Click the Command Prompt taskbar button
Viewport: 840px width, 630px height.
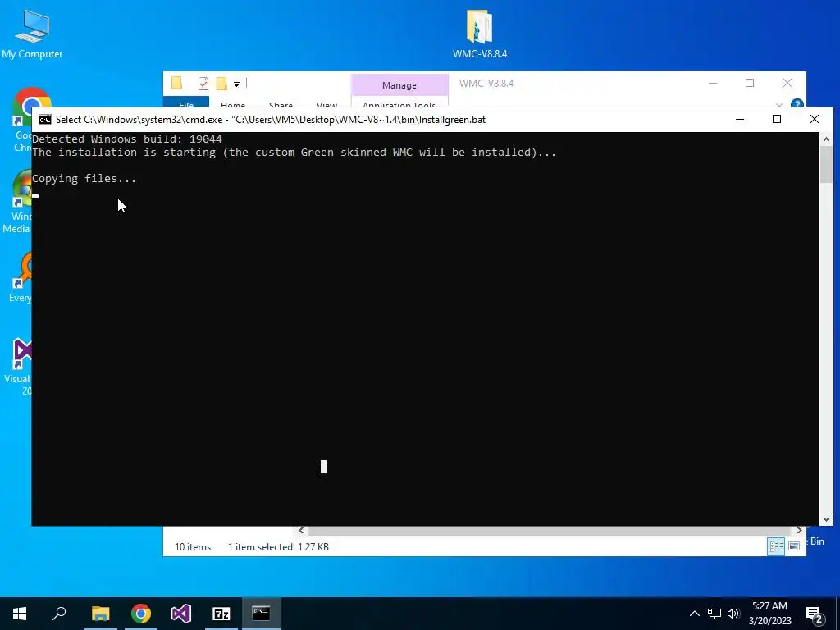262,614
